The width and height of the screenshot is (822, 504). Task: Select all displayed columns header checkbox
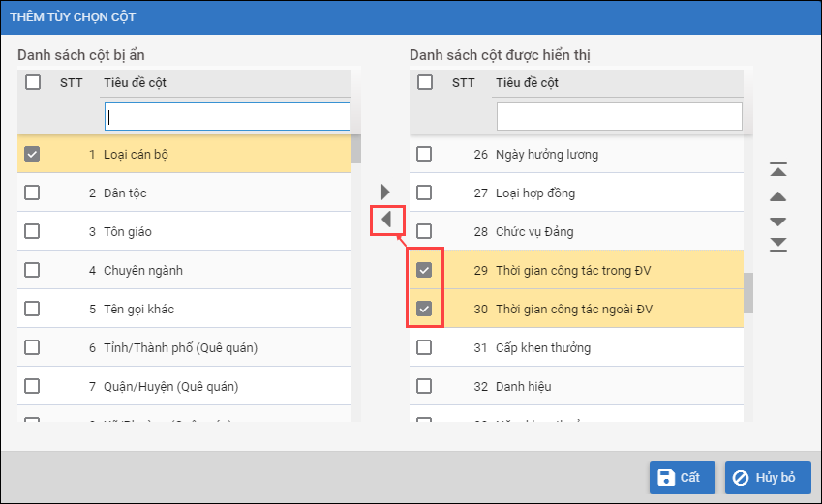[x=424, y=83]
